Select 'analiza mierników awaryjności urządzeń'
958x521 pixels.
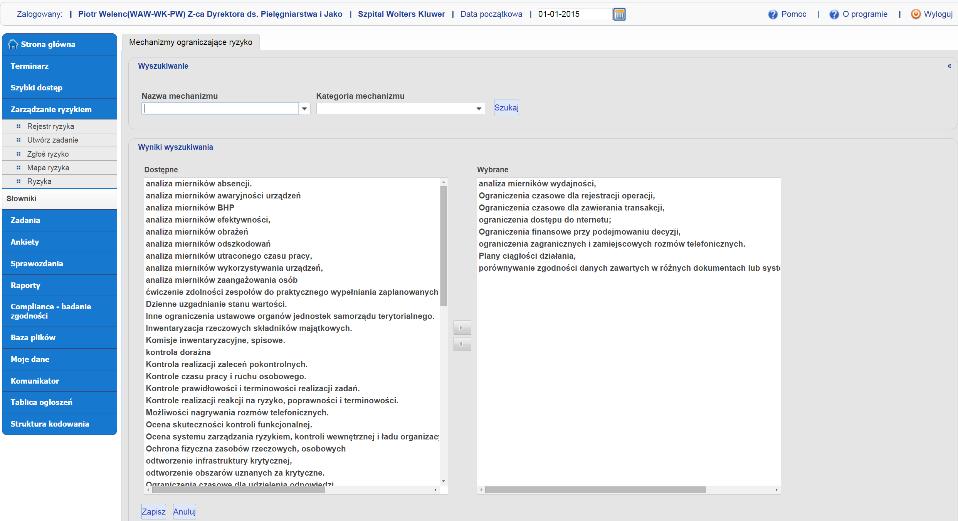point(223,195)
